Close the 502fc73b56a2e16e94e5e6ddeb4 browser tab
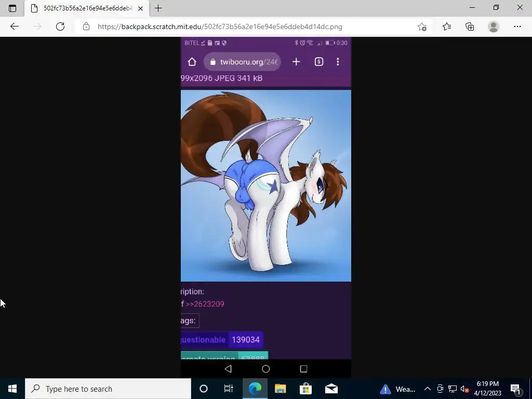The width and height of the screenshot is (532, 399). tap(140, 8)
